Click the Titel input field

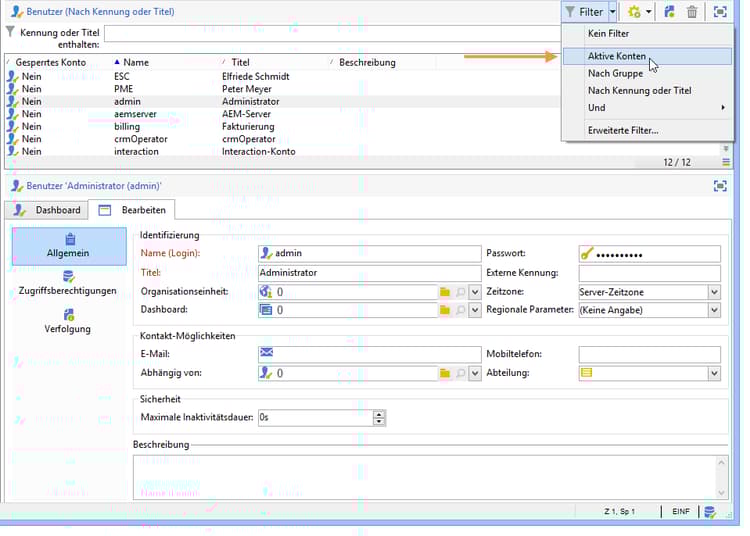(369, 273)
